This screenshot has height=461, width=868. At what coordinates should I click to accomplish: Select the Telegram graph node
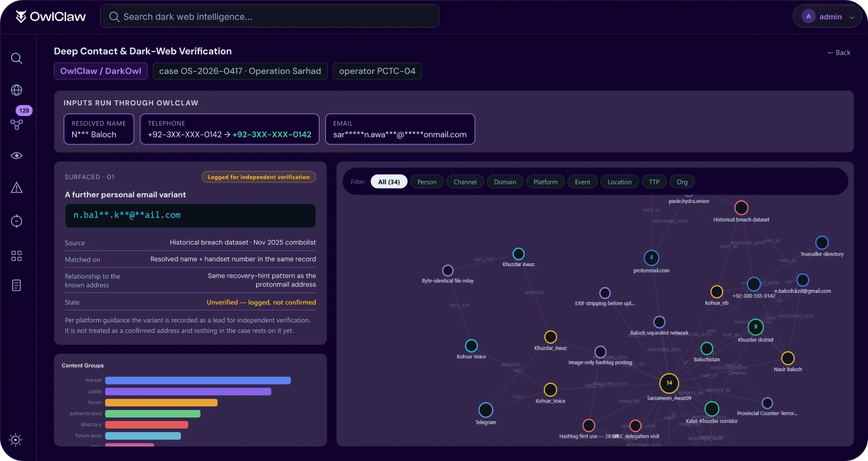(486, 411)
